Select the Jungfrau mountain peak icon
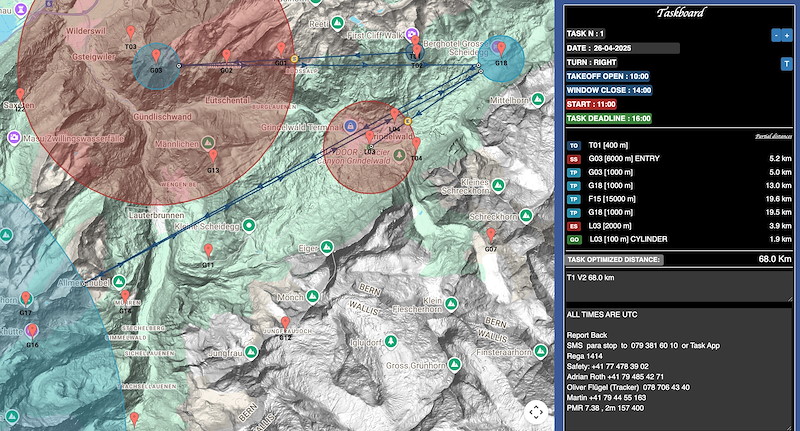 [251, 352]
